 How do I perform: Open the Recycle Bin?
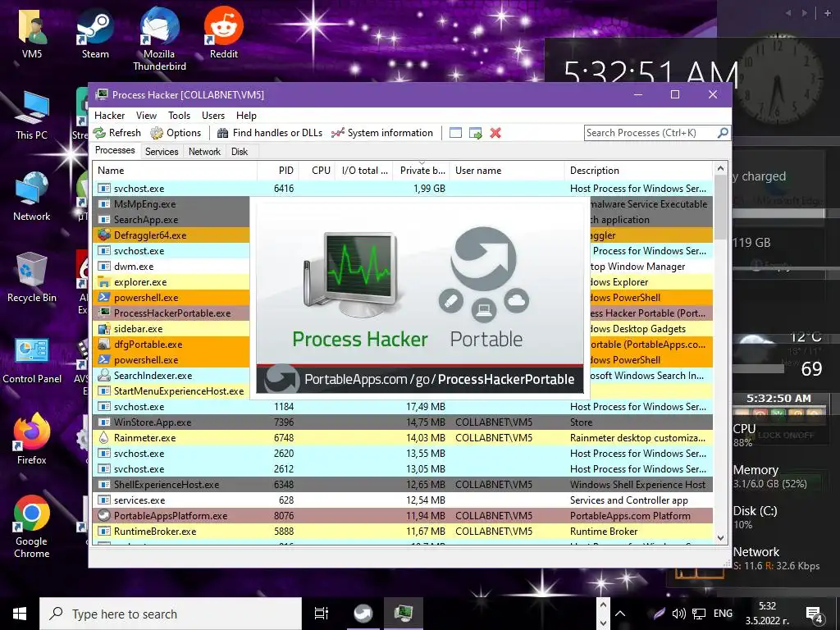32,277
